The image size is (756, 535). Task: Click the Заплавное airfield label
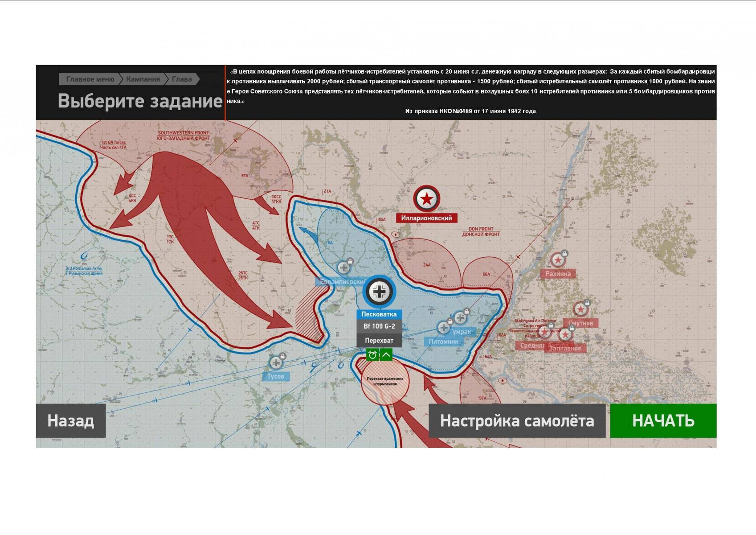tap(565, 348)
